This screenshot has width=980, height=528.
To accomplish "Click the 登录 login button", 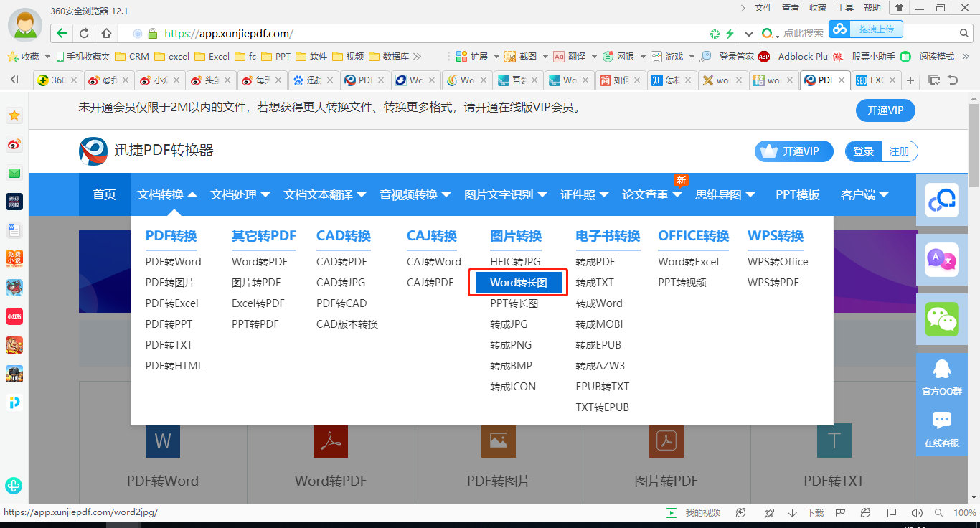I will pos(862,151).
